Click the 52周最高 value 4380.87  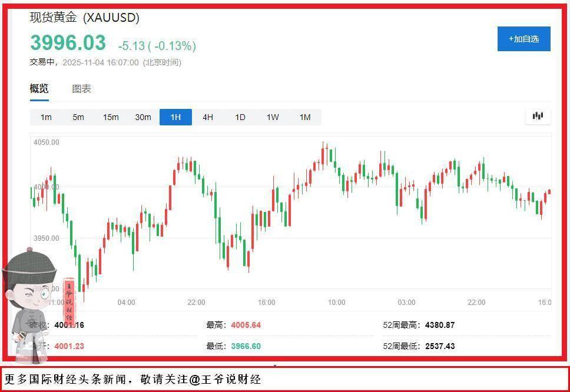click(x=440, y=325)
